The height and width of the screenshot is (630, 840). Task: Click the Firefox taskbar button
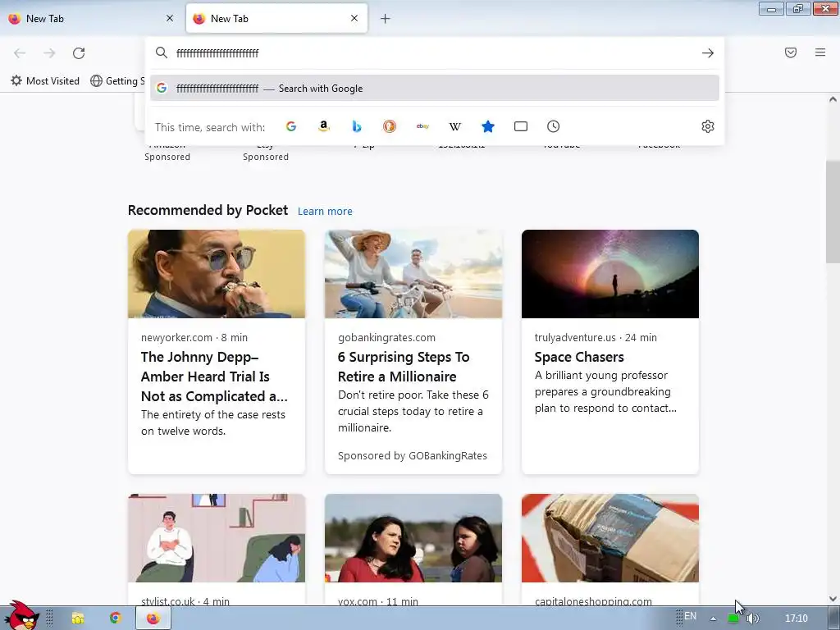tap(153, 619)
